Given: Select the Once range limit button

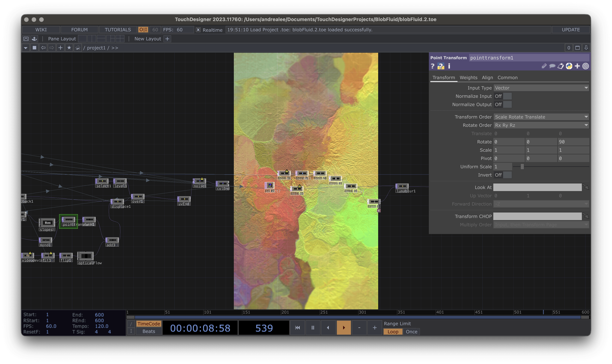Looking at the screenshot, I should [x=411, y=332].
